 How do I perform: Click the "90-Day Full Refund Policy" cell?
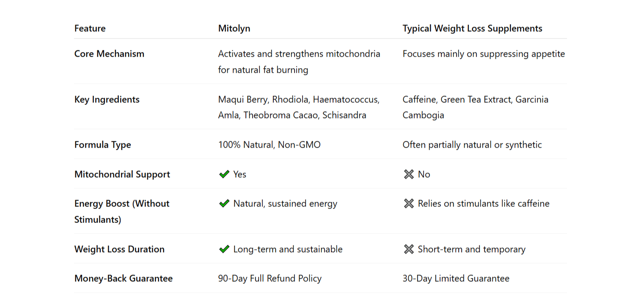(x=270, y=278)
